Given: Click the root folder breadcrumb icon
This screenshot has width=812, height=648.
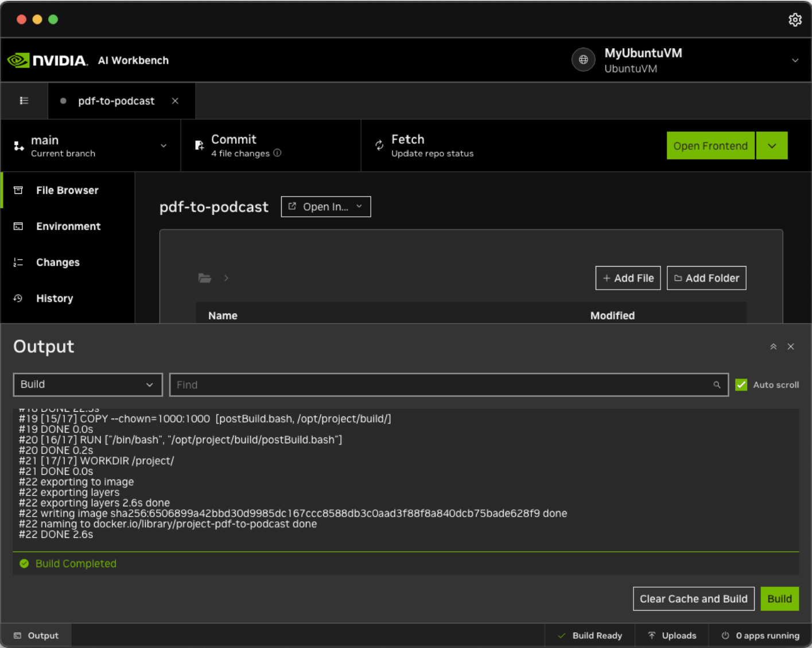Looking at the screenshot, I should click(x=205, y=278).
